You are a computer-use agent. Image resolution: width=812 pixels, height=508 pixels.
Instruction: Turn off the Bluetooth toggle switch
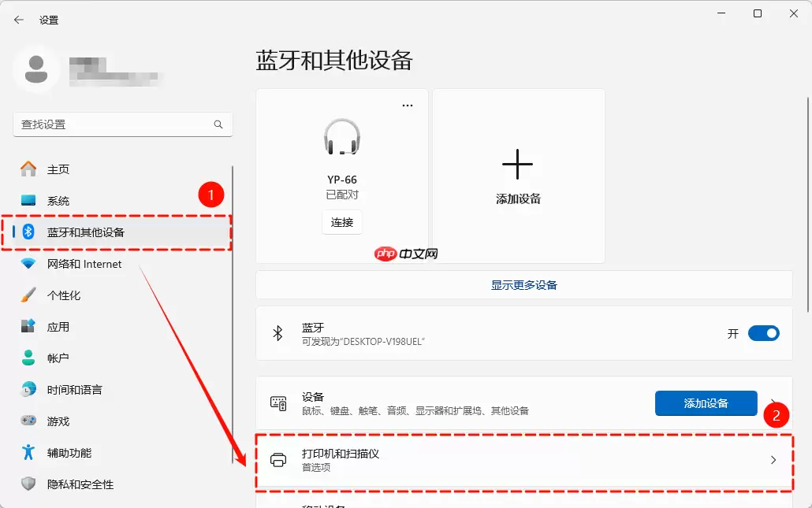(764, 333)
